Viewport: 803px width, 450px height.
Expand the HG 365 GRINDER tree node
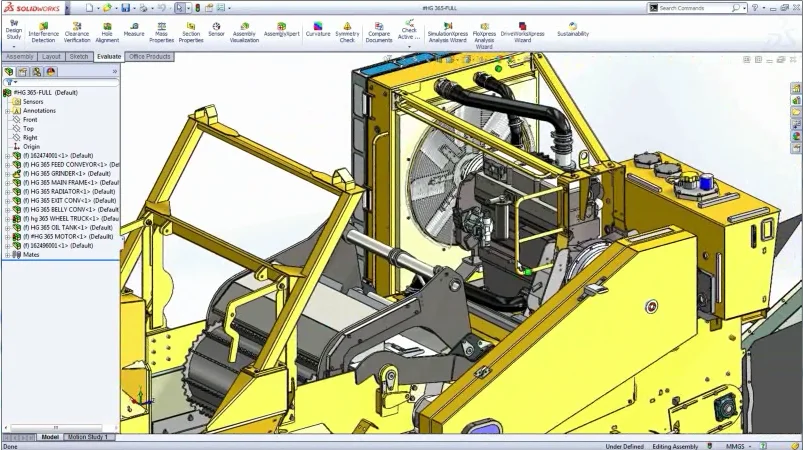coord(7,174)
